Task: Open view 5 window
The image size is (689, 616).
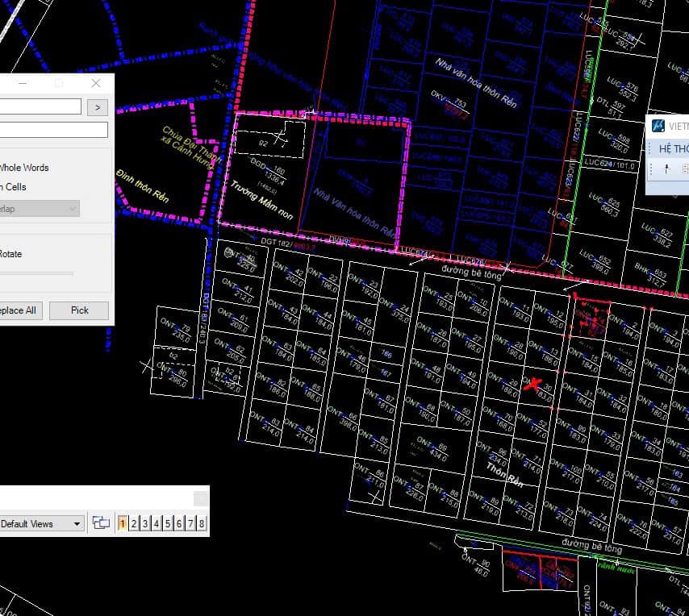Action: click(168, 523)
